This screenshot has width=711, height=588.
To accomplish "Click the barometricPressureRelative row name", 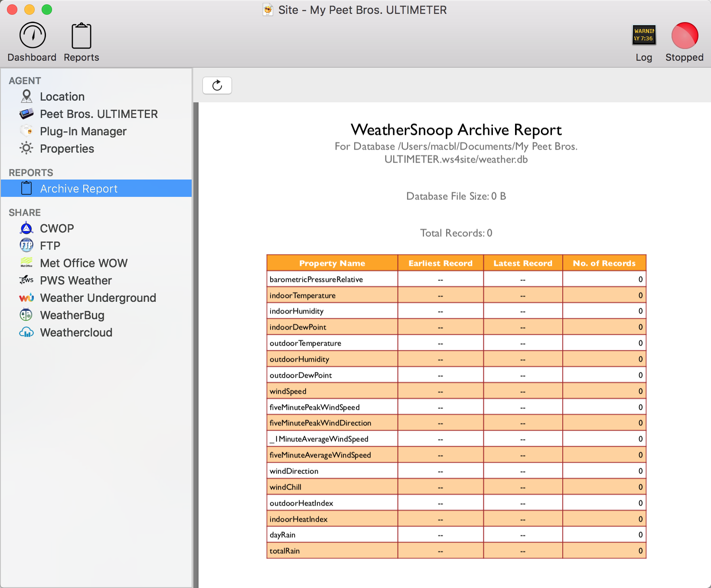I will coord(316,279).
